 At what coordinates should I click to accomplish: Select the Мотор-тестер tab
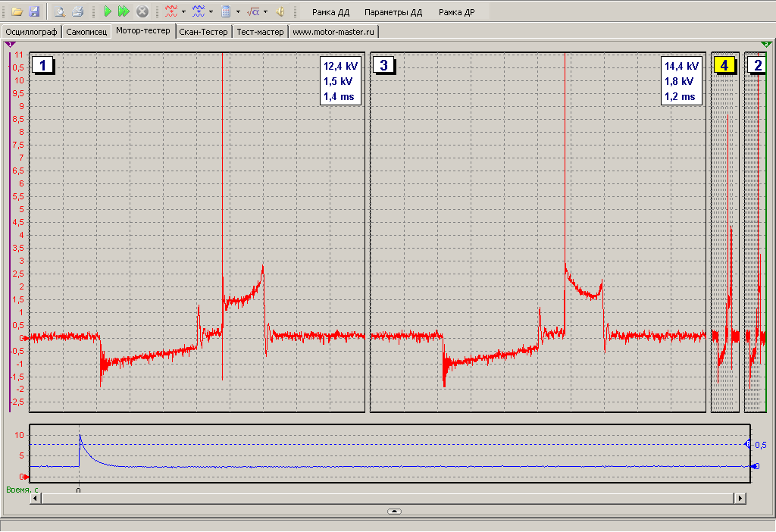[x=143, y=30]
